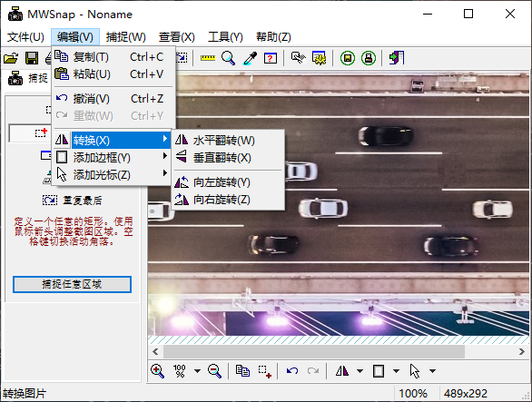Viewport: 532px width, 402px height.
Task: Choose 水平翻转(W) from the submenu
Action: (228, 140)
